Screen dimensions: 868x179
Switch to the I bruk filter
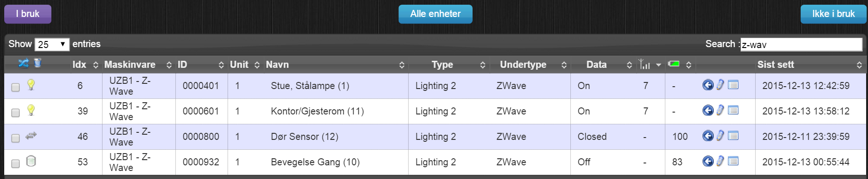(x=28, y=14)
